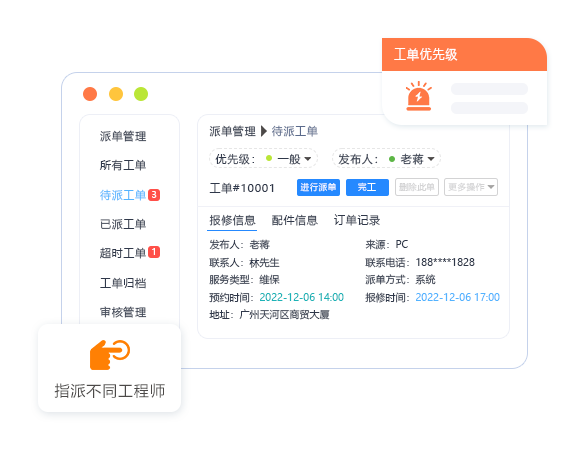Image resolution: width=585 pixels, height=450 pixels.
Task: Open 工单归档 in the sidebar
Action: pyautogui.click(x=123, y=283)
